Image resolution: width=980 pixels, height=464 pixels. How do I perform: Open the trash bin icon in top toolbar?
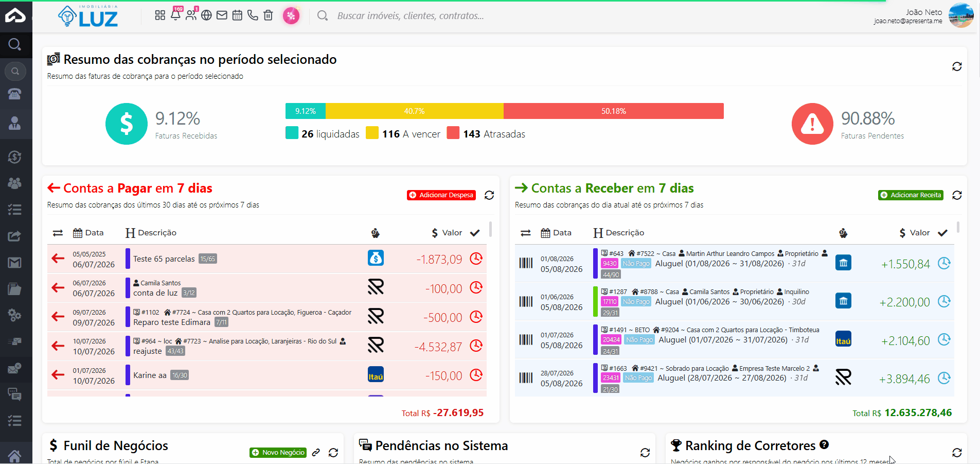click(x=268, y=15)
